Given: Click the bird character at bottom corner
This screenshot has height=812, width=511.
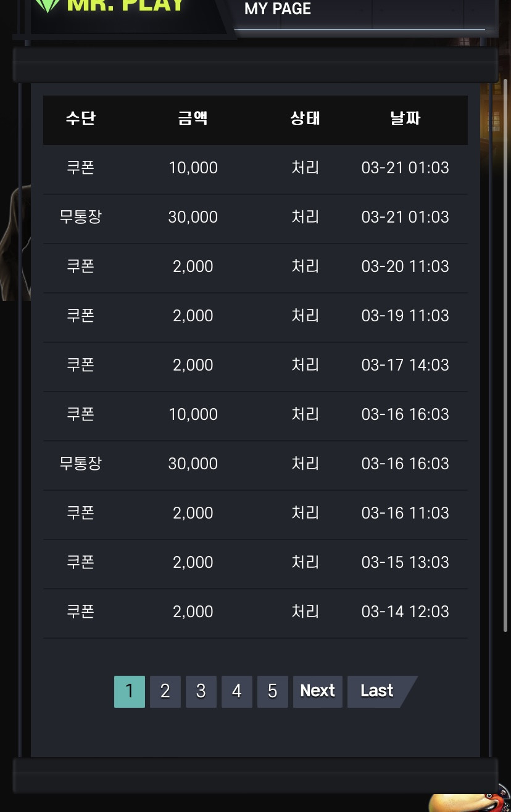Looking at the screenshot, I should 469,800.
